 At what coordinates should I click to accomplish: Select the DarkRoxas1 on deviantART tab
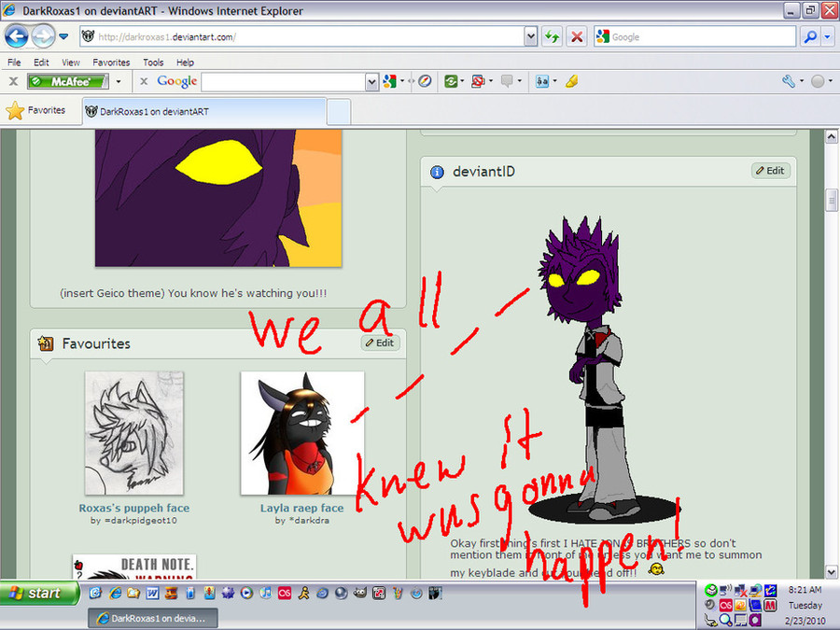(x=204, y=111)
